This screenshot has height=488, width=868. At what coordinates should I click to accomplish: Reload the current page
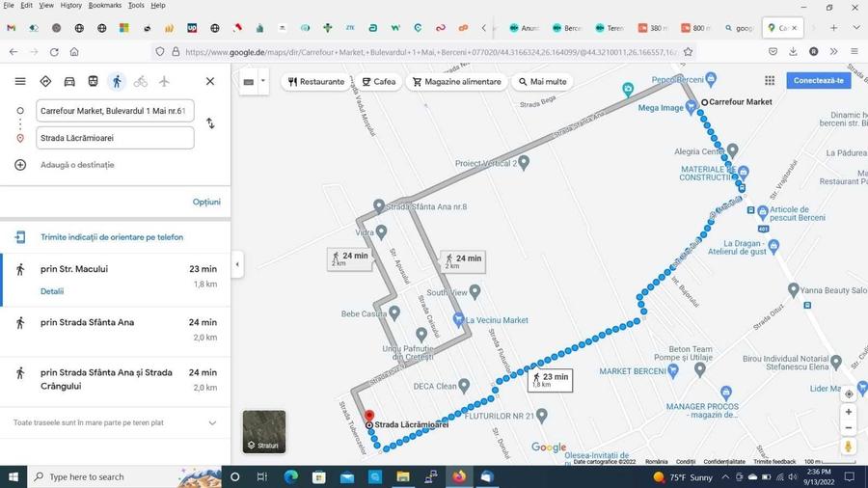[x=54, y=51]
